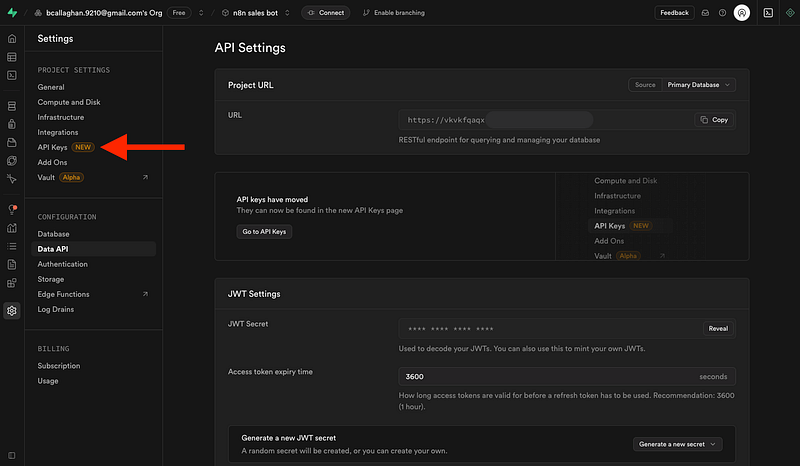The image size is (800, 466).
Task: Click the help question mark icon
Action: click(x=721, y=13)
